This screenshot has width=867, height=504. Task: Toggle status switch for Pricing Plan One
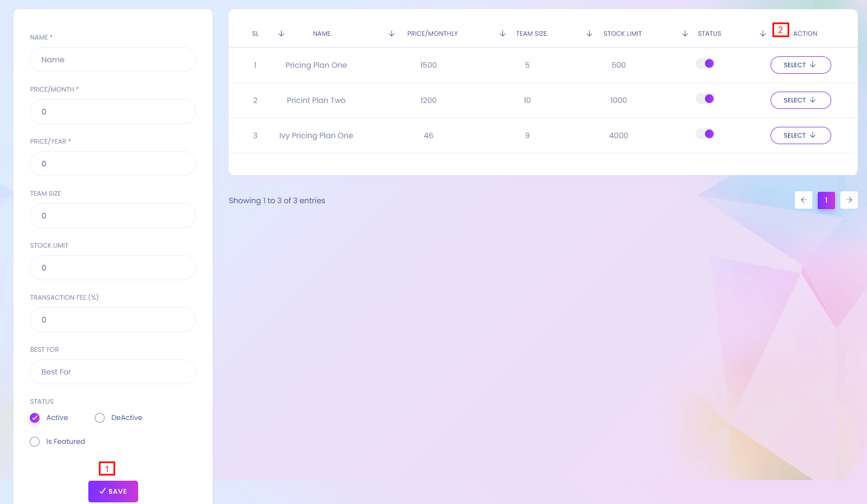705,64
